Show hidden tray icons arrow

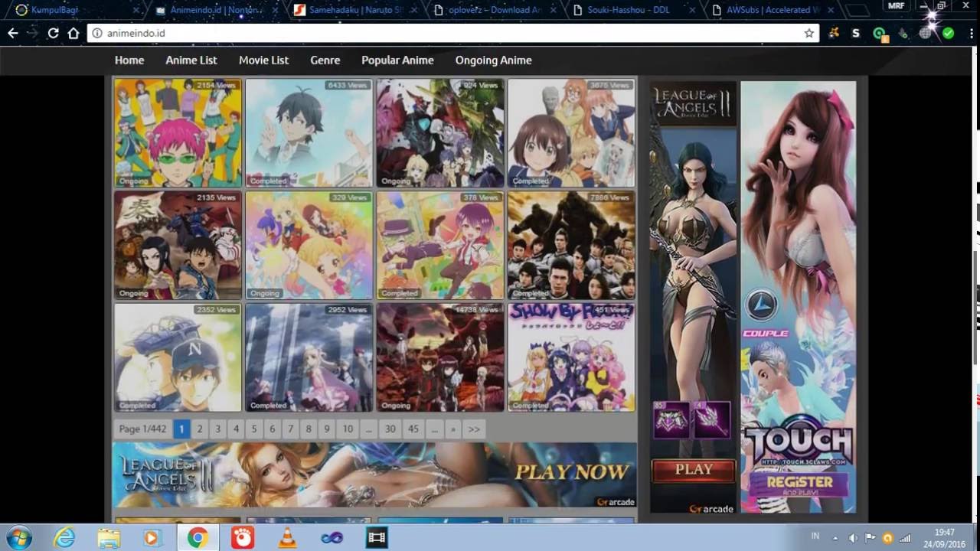835,537
